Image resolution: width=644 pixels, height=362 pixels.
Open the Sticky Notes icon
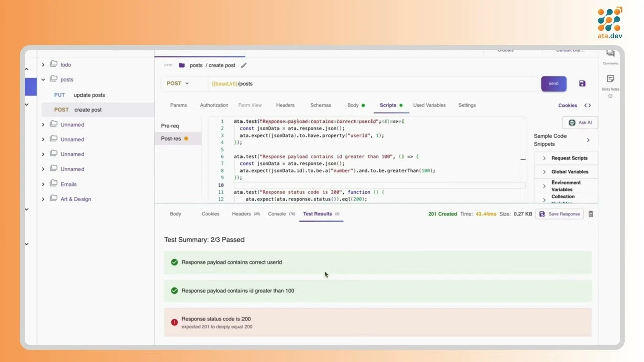pyautogui.click(x=610, y=80)
